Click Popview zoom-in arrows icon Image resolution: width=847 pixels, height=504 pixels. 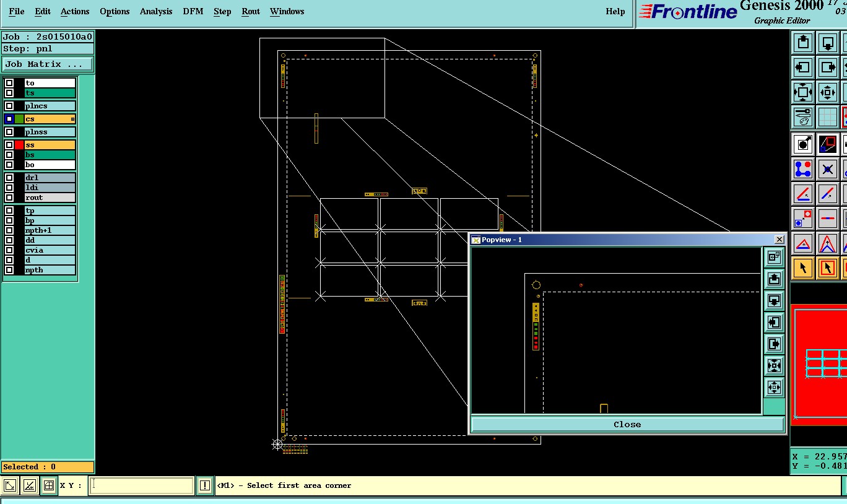[x=774, y=365]
